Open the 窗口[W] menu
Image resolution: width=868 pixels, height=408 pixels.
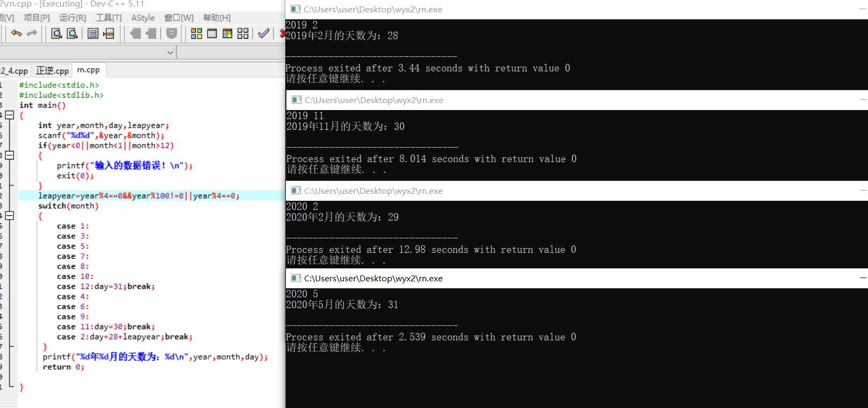point(179,18)
